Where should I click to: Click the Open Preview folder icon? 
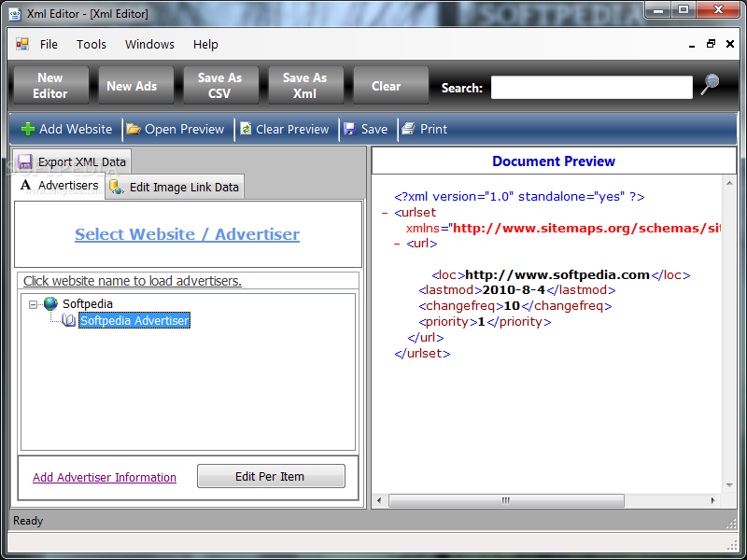click(133, 129)
